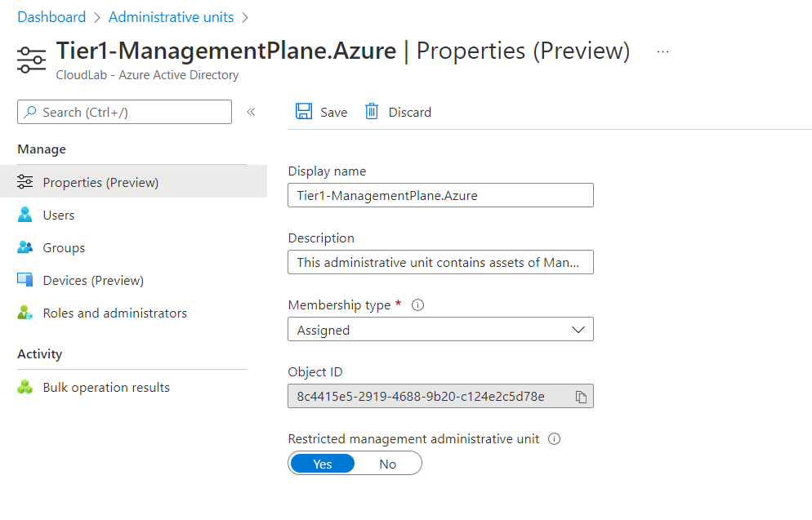812x520 pixels.
Task: Click the Roles and administrators icon
Action: [x=25, y=313]
